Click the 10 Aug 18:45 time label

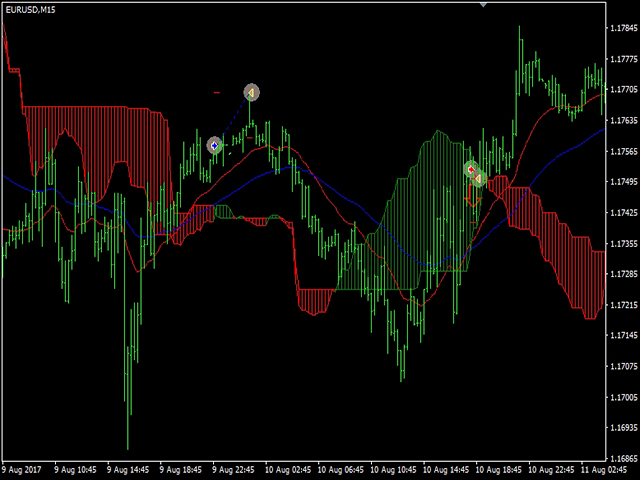click(x=499, y=470)
